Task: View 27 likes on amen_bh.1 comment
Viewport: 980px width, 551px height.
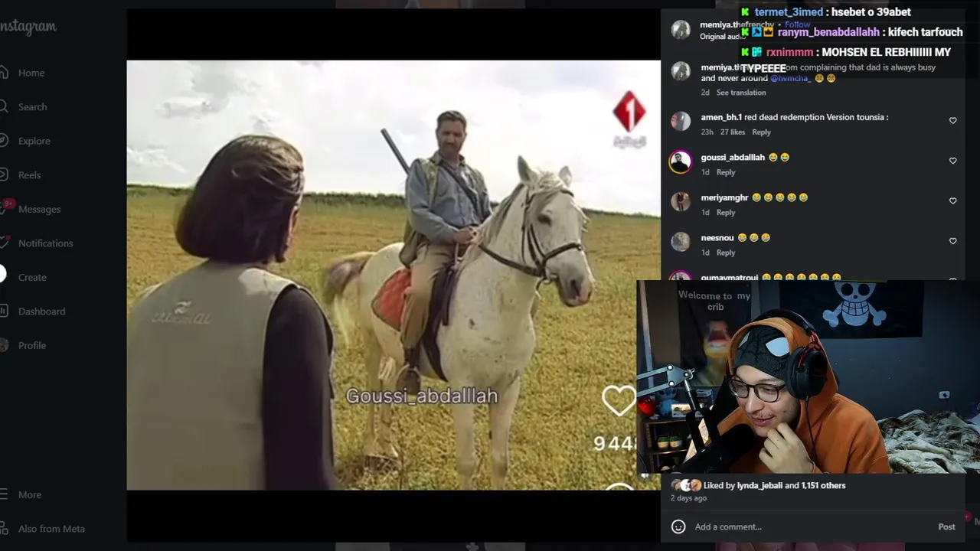Action: click(x=733, y=132)
